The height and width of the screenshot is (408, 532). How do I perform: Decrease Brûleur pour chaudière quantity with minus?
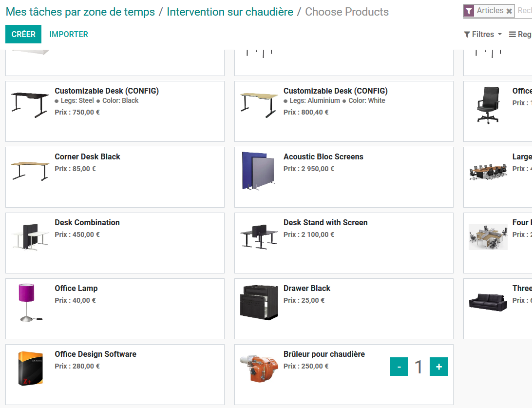coord(399,367)
